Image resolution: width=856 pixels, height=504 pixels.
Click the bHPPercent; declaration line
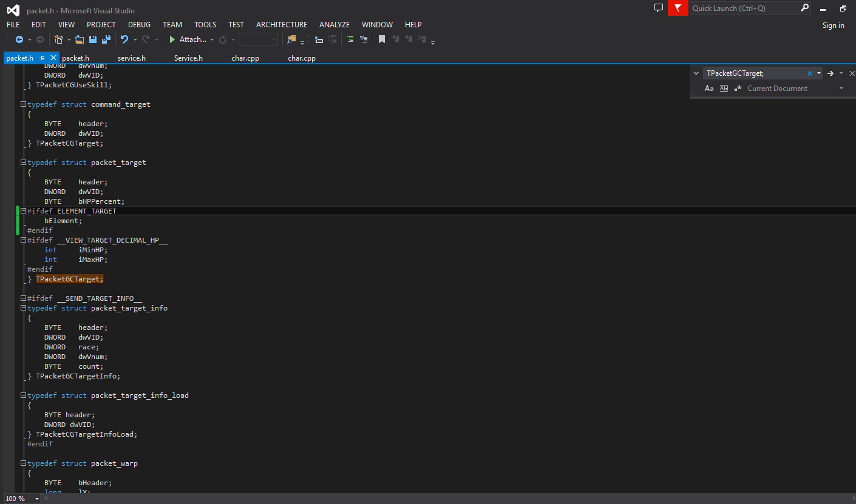click(x=84, y=201)
